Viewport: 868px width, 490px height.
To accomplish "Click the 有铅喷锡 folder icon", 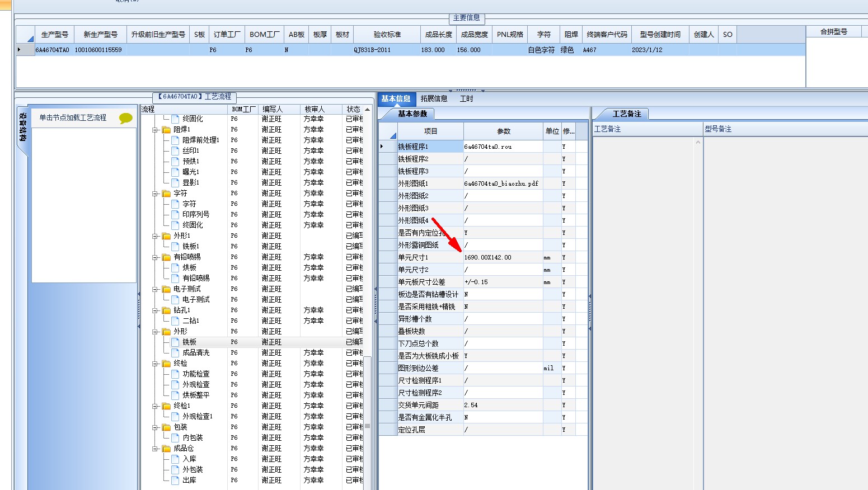I will pos(166,257).
